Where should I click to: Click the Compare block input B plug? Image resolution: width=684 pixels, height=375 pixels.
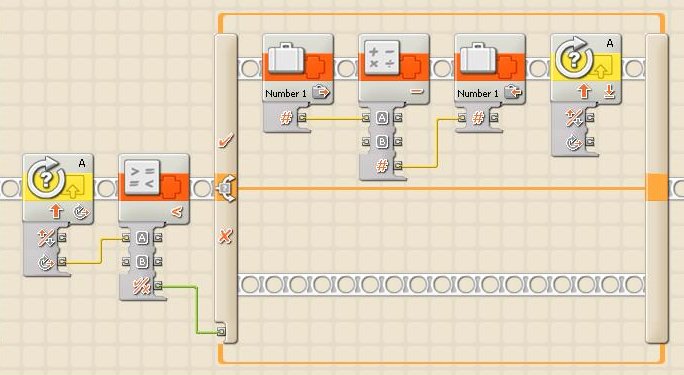(127, 262)
